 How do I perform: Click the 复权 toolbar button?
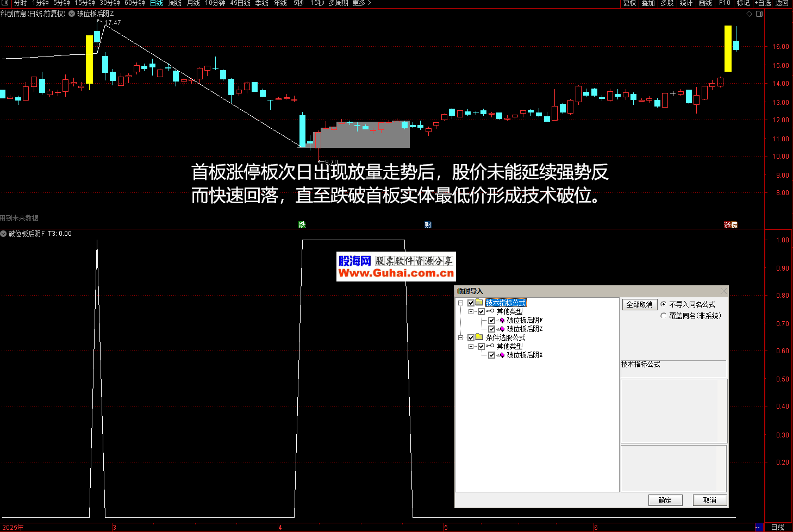click(630, 3)
